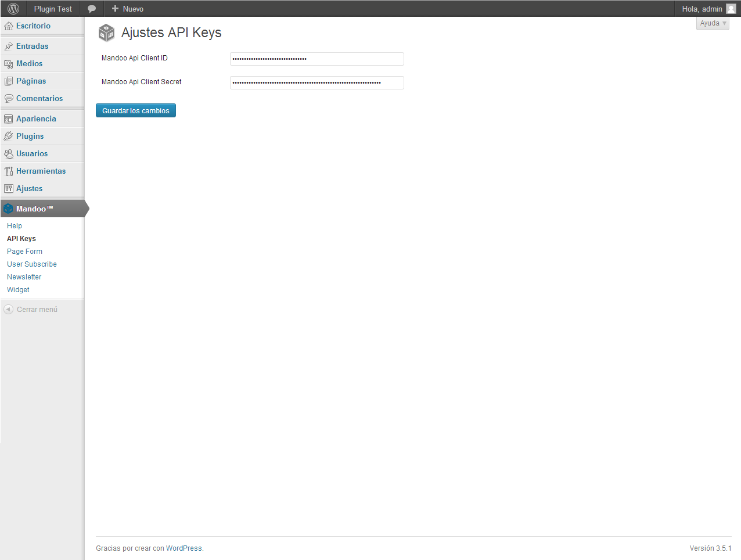This screenshot has width=741, height=560.
Task: Go to Escritorio dashboard
Action: pyautogui.click(x=33, y=26)
